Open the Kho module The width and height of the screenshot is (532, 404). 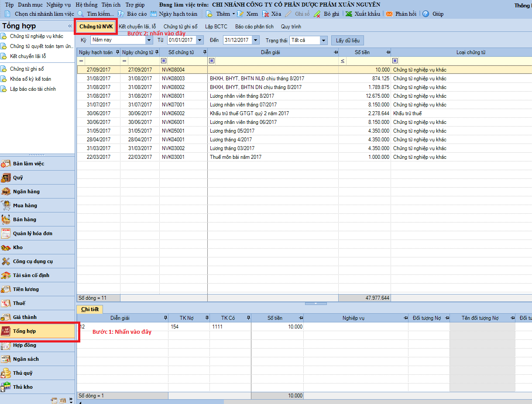[x=38, y=247]
